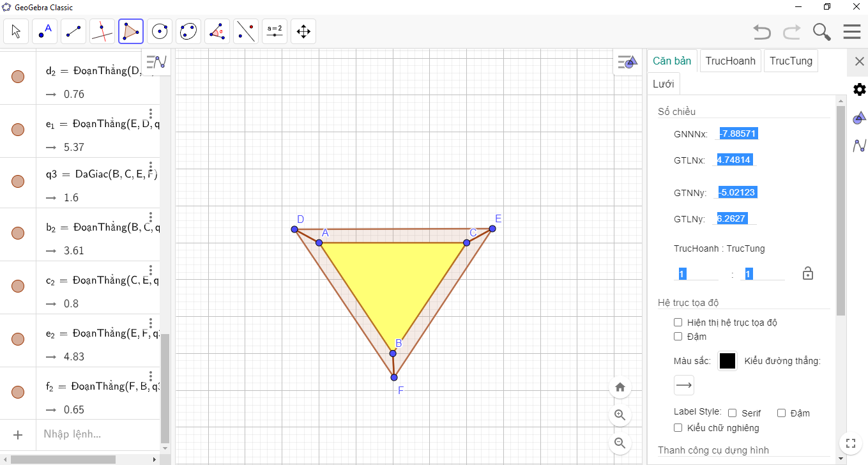Select the Point tool
This screenshot has height=465, width=868.
point(45,31)
